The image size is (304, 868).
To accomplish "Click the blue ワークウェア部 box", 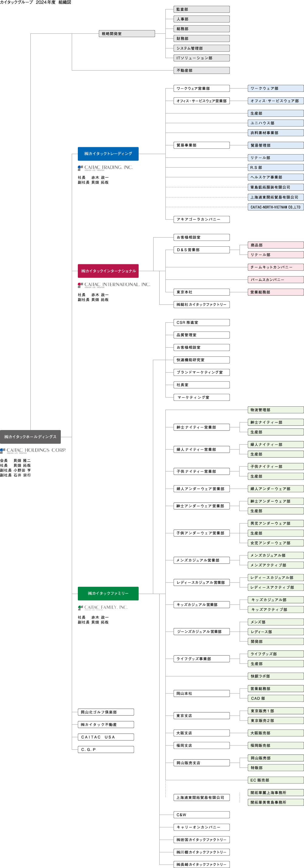I will pyautogui.click(x=276, y=88).
